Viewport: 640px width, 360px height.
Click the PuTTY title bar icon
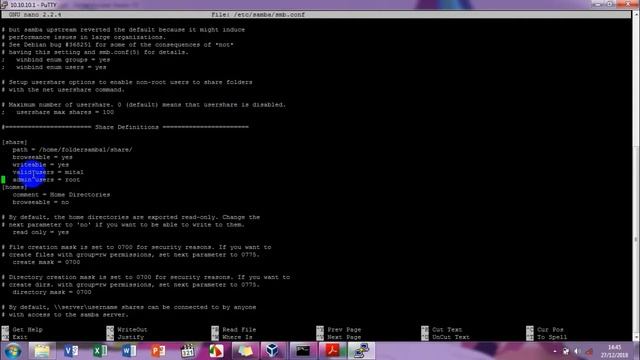4,5
